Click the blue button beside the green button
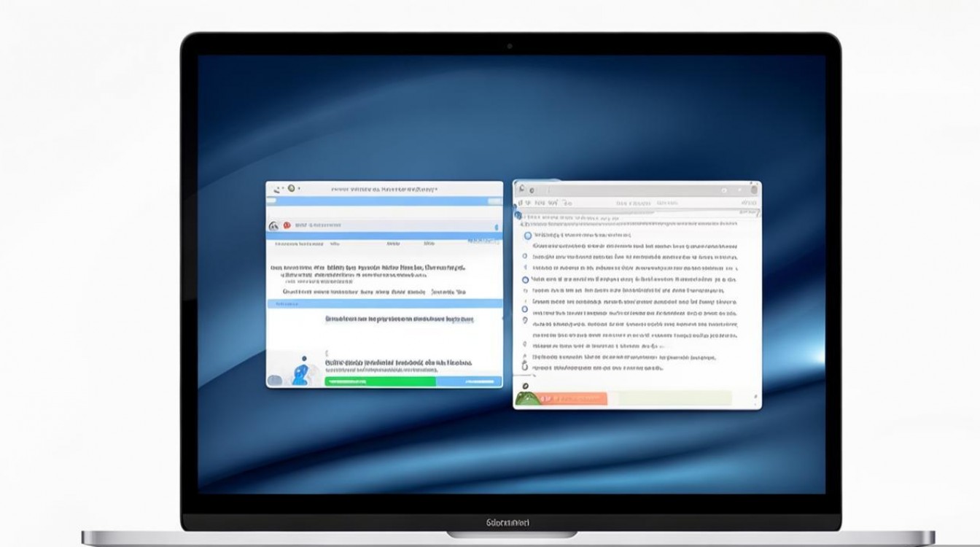Screen dimensions: 980x547 click(x=469, y=381)
